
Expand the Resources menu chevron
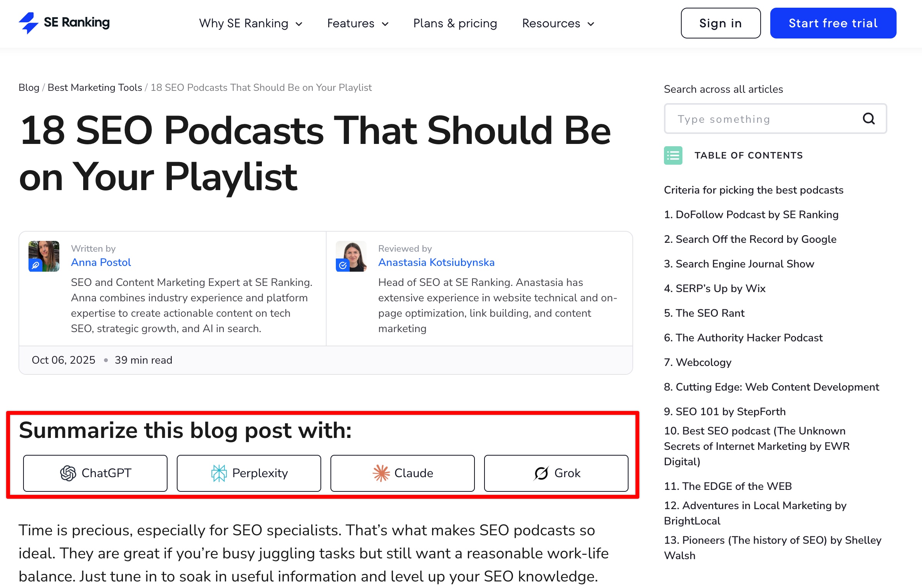pyautogui.click(x=591, y=24)
